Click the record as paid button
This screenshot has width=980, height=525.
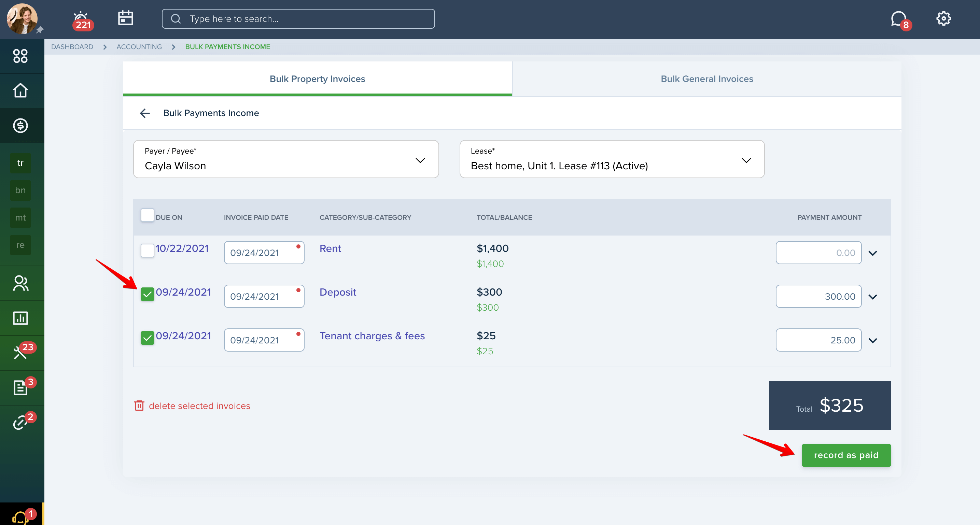pyautogui.click(x=846, y=455)
